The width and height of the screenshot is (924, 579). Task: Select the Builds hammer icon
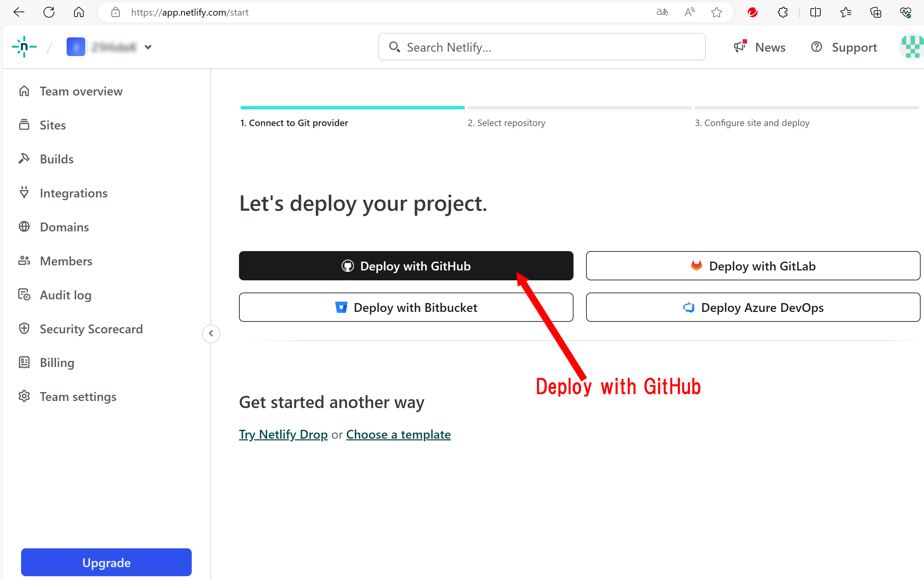(x=24, y=159)
